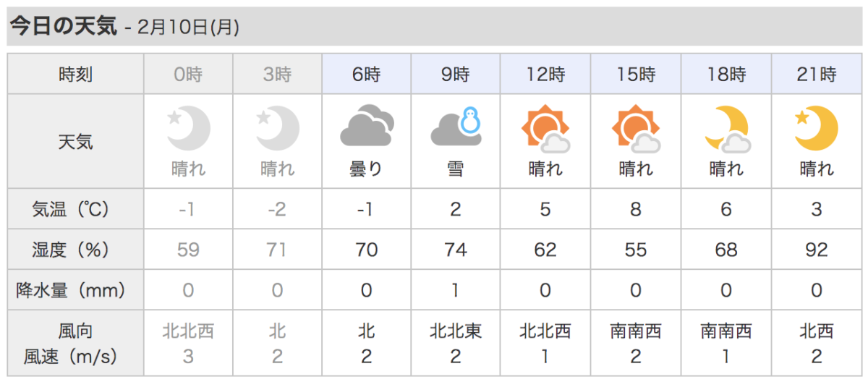Click the 0時 clear-night moon icon
Screen dimensions: 868x382
tap(188, 129)
